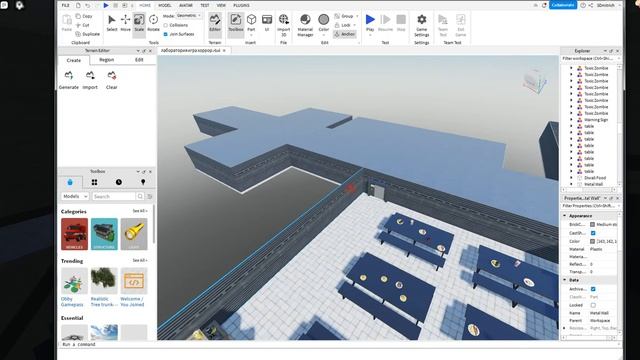640x360 pixels.
Task: Open the Terrain Editor
Action: coord(215,23)
